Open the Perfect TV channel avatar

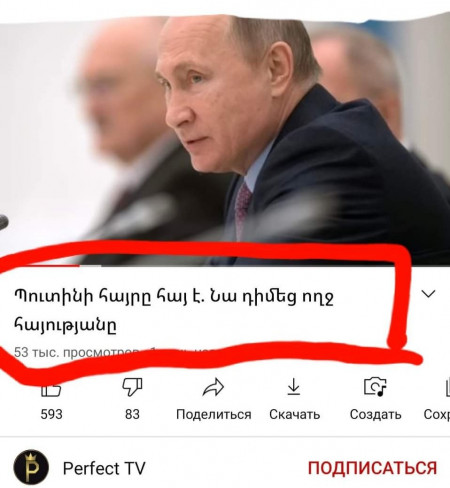[x=31, y=467]
